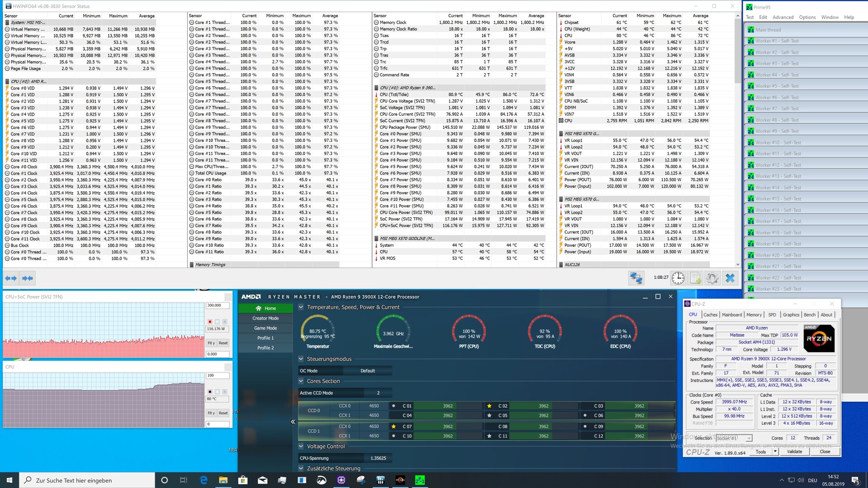This screenshot has width=868, height=488.
Task: Click the blue X close sensors icon
Action: click(730, 278)
